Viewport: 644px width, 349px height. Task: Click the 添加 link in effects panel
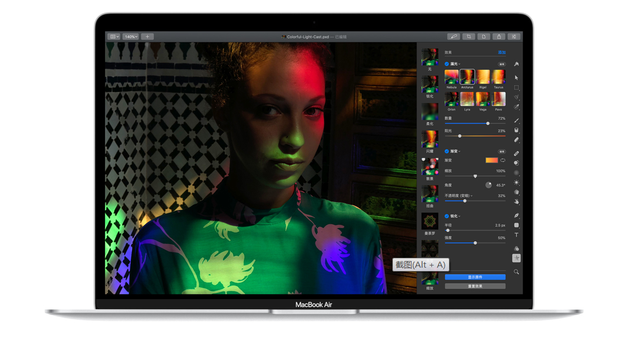click(502, 53)
